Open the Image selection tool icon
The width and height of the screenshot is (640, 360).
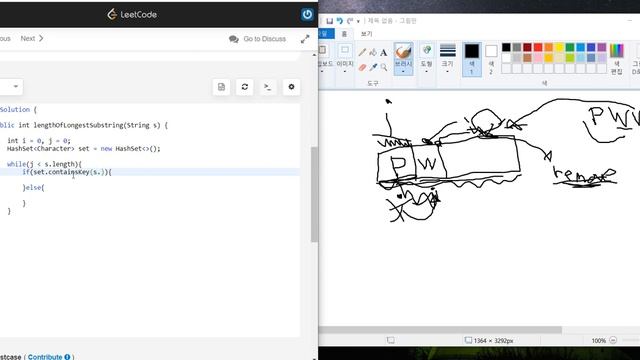pyautogui.click(x=345, y=51)
